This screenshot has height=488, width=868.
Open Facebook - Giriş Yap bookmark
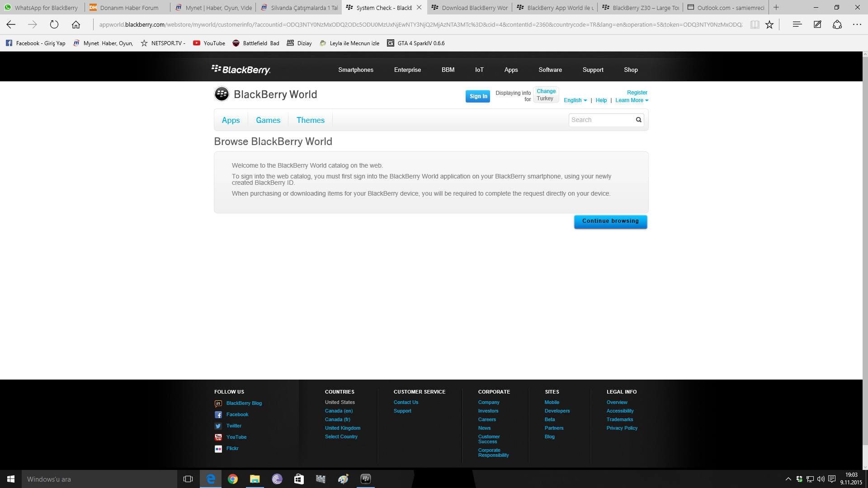(35, 43)
